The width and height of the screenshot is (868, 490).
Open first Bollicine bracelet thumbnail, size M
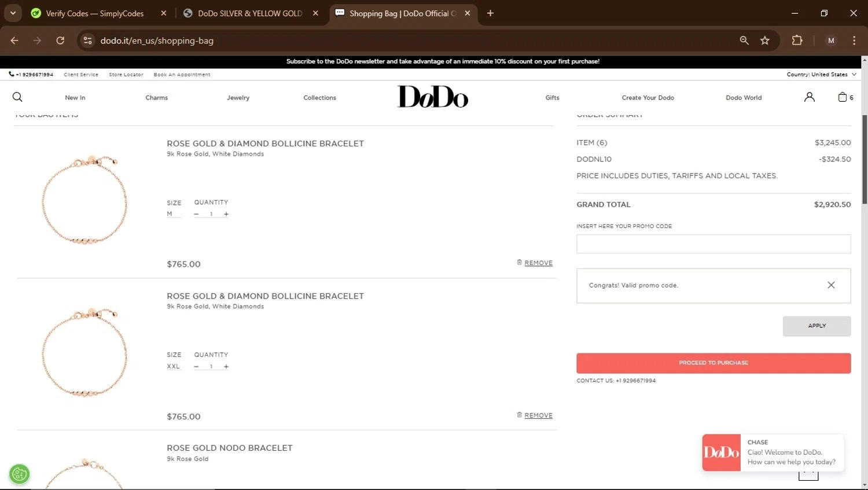pyautogui.click(x=84, y=200)
